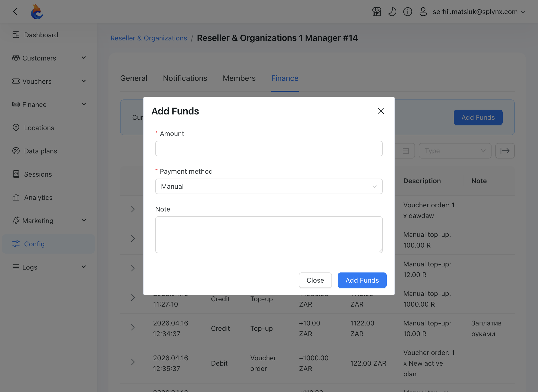Screen dimensions: 538x392
Task: Click the export arrow icon button
Action: 505,151
